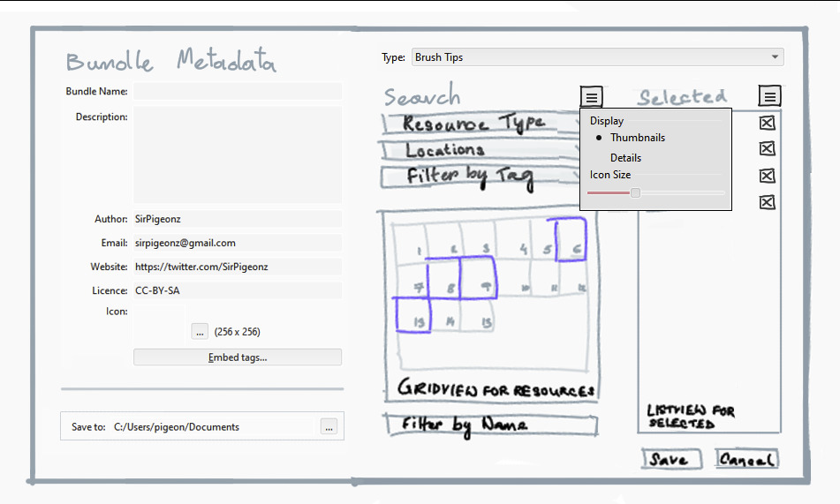The height and width of the screenshot is (504, 840).
Task: Click the bottom X remove icon in Selected list
Action: [768, 202]
